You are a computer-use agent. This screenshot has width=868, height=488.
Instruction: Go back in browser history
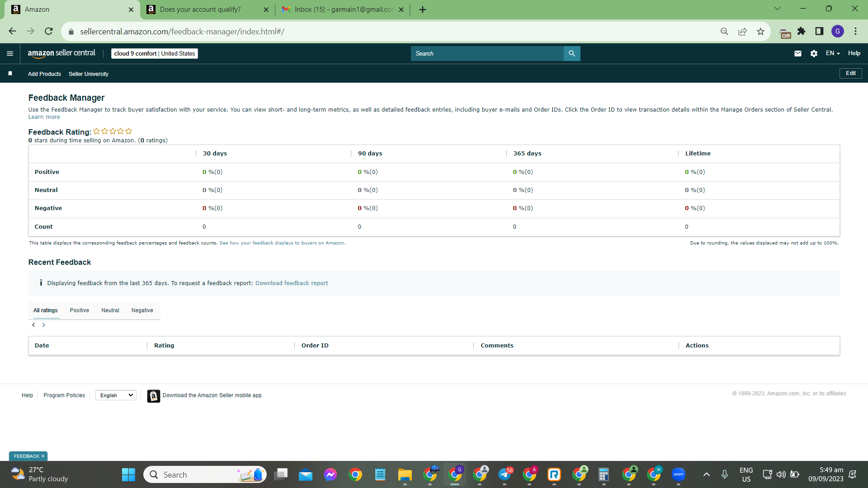tap(12, 31)
